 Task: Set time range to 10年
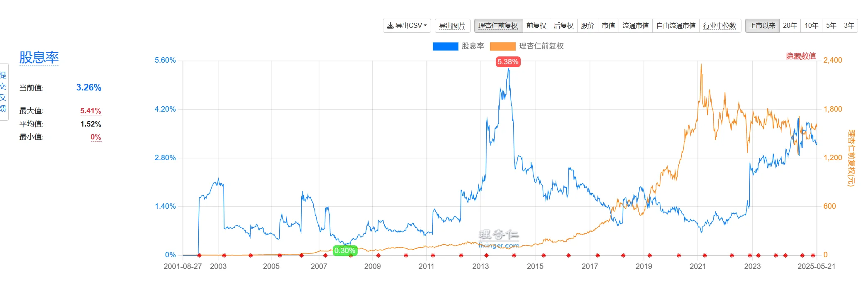pyautogui.click(x=812, y=26)
